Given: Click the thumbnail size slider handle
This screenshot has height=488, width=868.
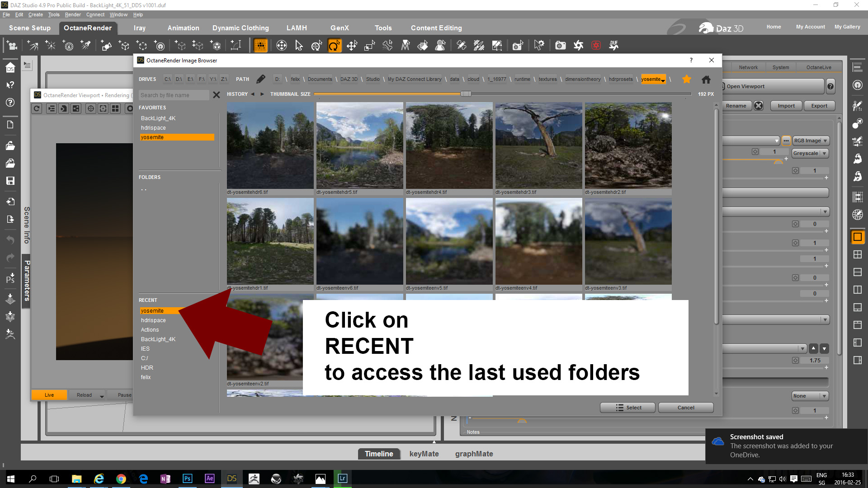Looking at the screenshot, I should click(x=466, y=94).
